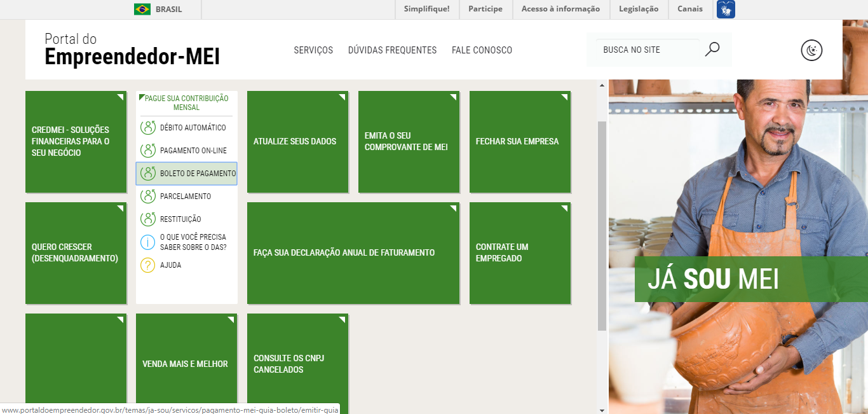Click the scrollbar up arrow

pyautogui.click(x=602, y=85)
